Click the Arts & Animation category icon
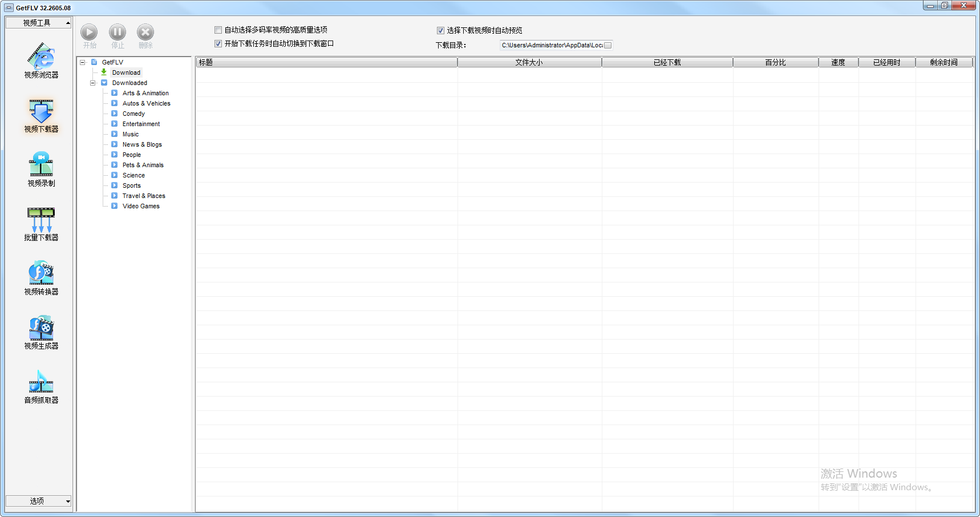980x517 pixels. pos(115,93)
